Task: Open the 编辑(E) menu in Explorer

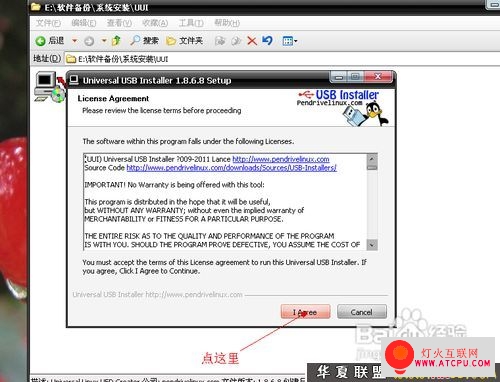Action: (84, 23)
